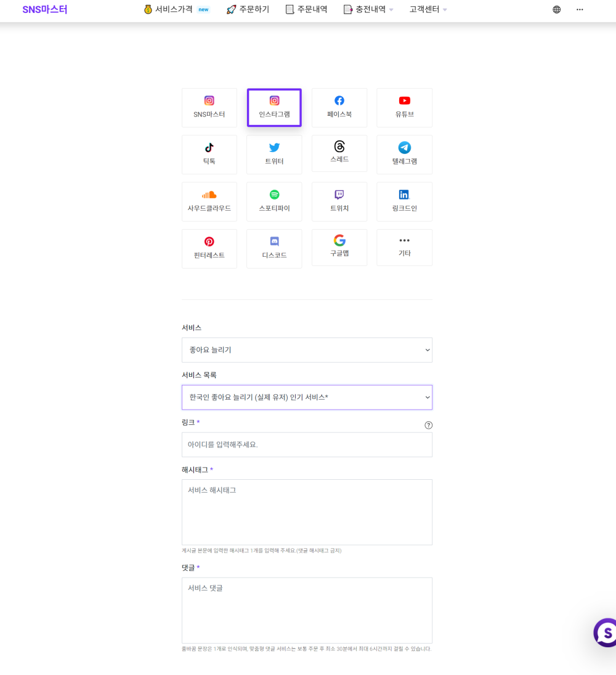This screenshot has height=675, width=616.
Task: Focus the 링크 ID input field
Action: [x=307, y=445]
